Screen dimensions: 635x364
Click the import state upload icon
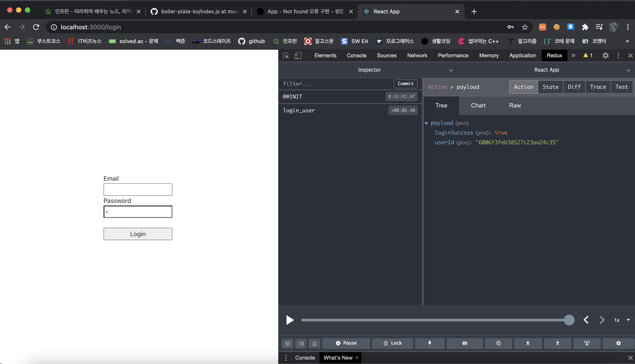tap(528, 343)
